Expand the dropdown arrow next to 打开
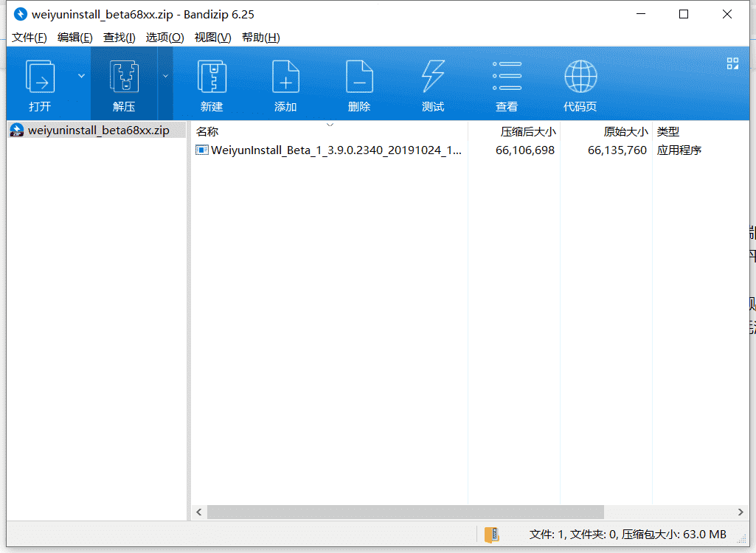This screenshot has height=553, width=756. [81, 76]
